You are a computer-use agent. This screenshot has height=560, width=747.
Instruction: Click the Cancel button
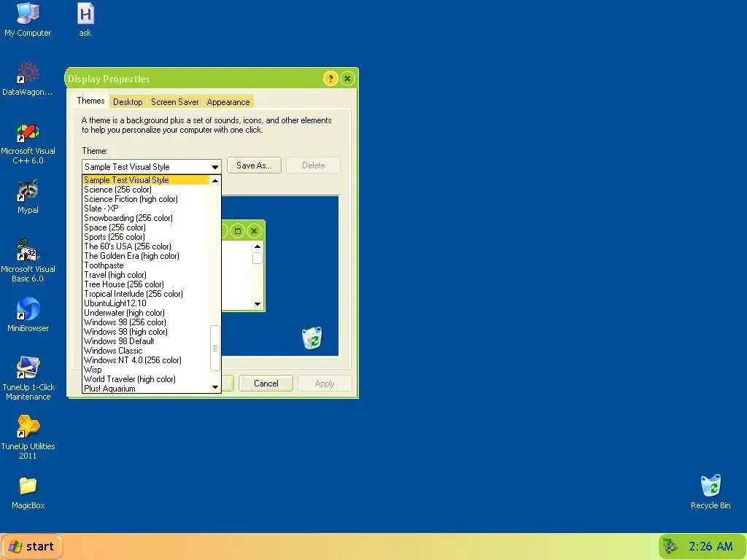coord(266,384)
